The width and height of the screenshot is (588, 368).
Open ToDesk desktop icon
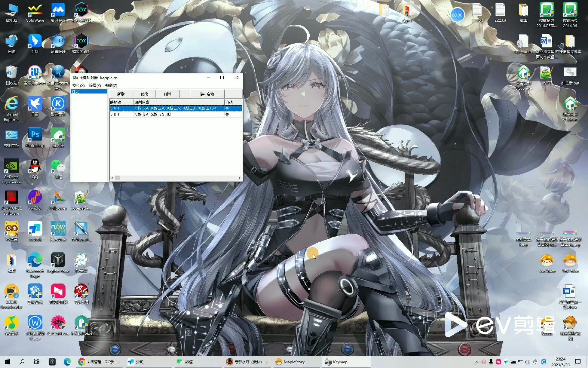[35, 232]
